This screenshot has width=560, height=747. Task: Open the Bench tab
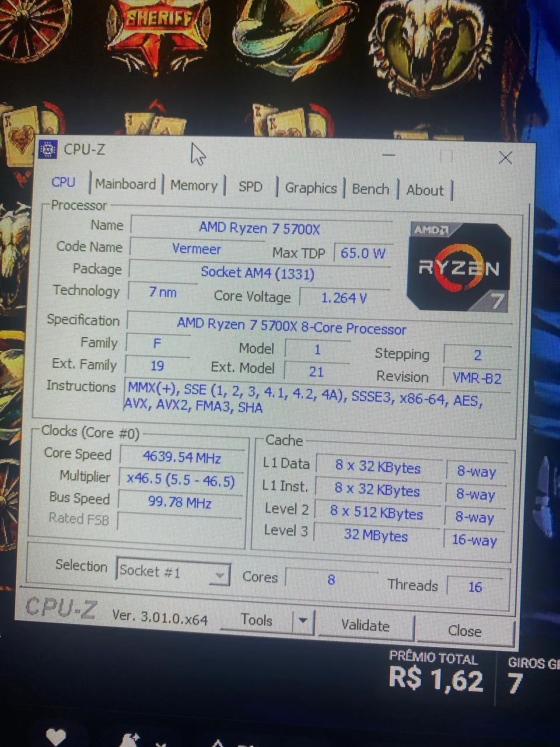click(370, 189)
